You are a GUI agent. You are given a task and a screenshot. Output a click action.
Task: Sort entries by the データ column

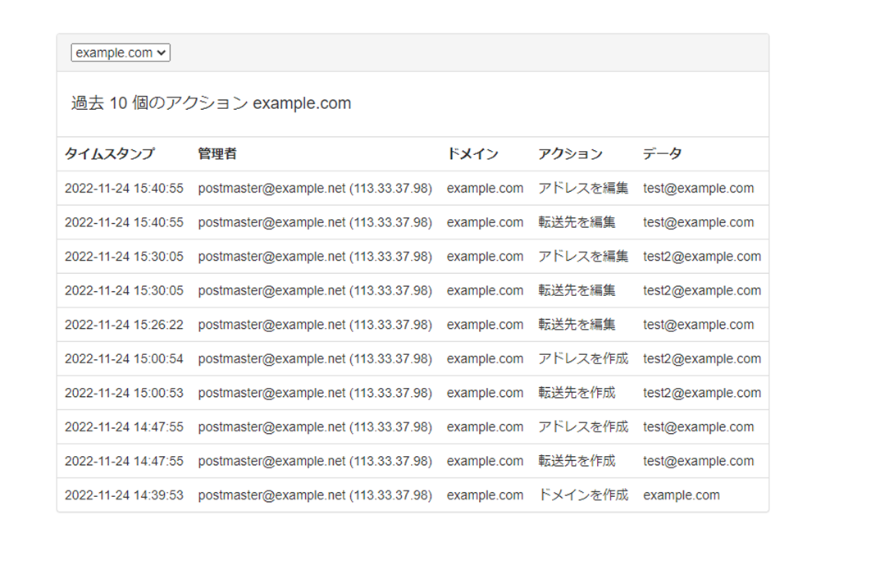point(660,153)
